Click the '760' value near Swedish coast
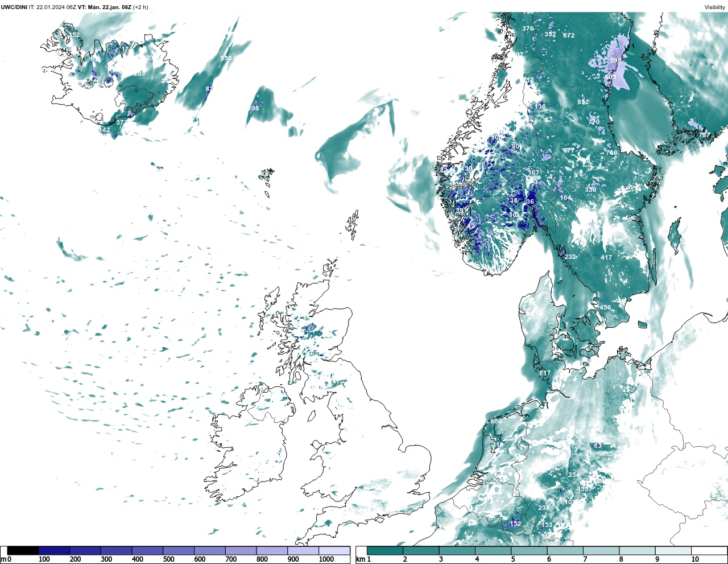Image resolution: width=728 pixels, height=564 pixels. point(611,153)
